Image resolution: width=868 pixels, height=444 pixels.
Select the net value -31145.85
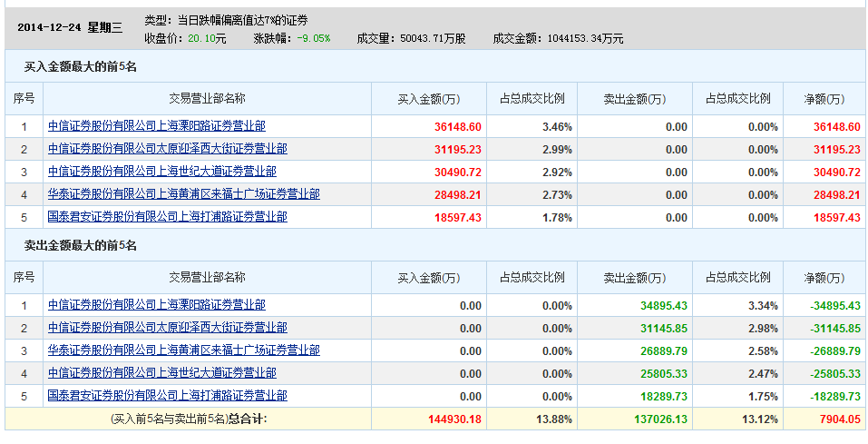835,329
